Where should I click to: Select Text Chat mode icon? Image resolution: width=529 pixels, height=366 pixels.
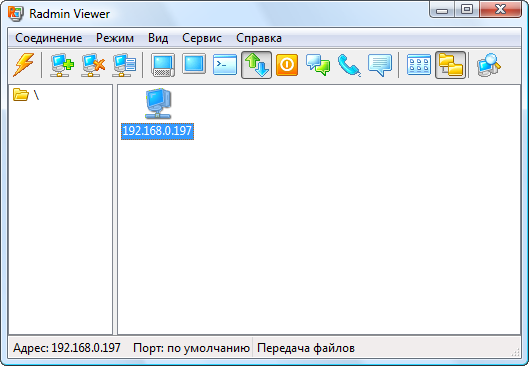pos(318,65)
